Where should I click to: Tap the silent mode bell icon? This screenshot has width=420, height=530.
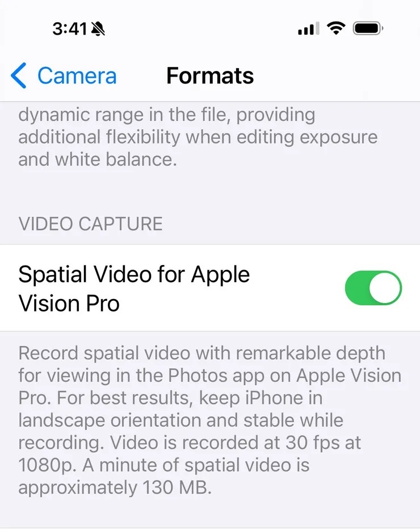click(98, 29)
